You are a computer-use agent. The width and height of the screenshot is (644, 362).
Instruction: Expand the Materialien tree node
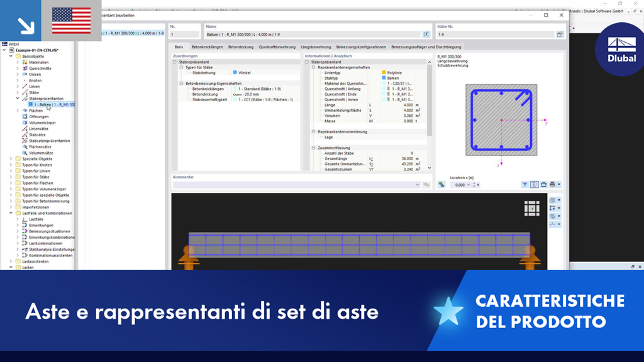point(18,62)
